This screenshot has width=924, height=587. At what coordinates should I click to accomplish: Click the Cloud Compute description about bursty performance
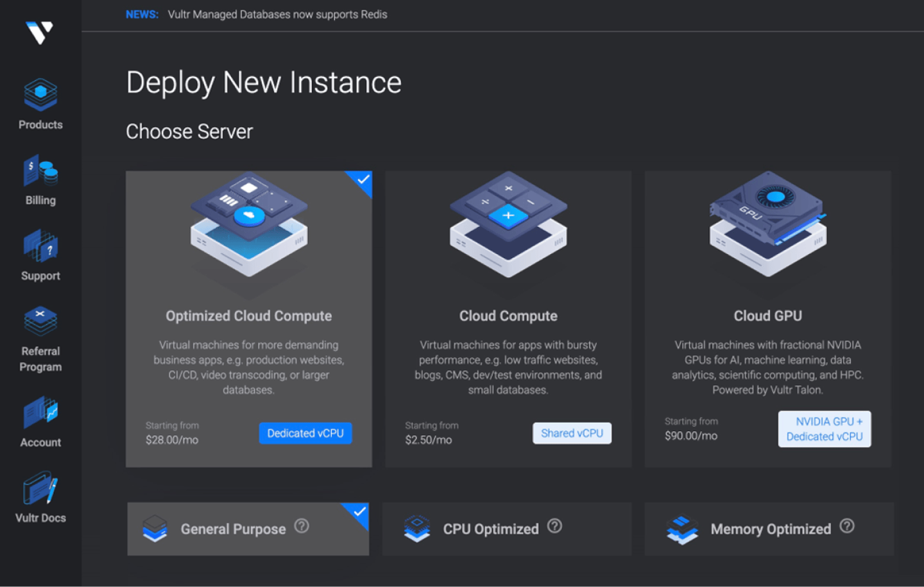point(508,368)
